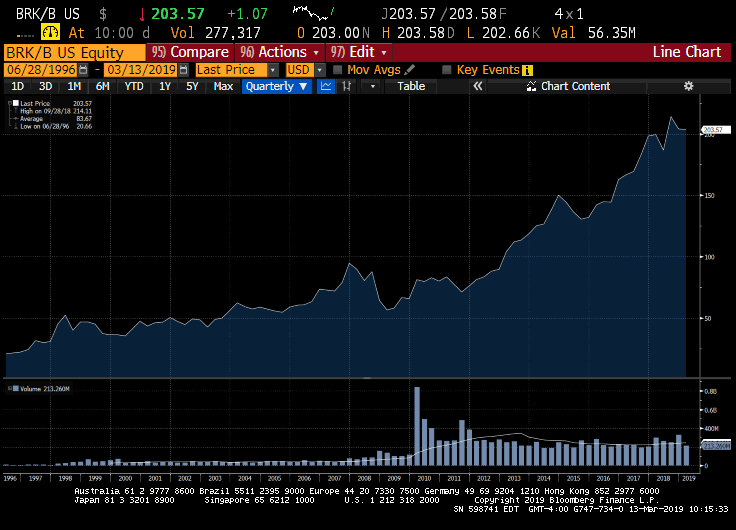Select the 1D range tab
736x530 pixels.
coord(17,86)
